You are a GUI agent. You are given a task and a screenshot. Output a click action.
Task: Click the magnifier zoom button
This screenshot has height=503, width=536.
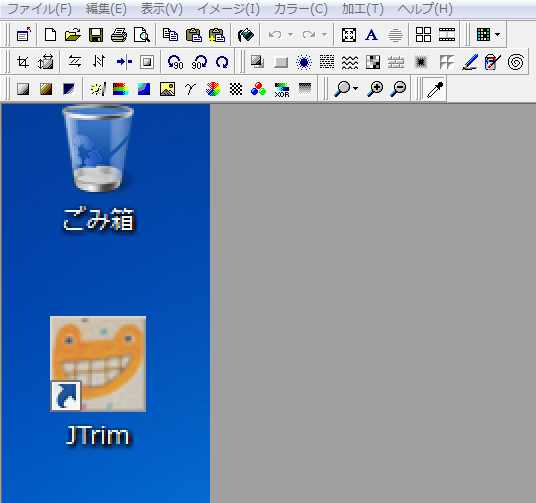click(342, 89)
